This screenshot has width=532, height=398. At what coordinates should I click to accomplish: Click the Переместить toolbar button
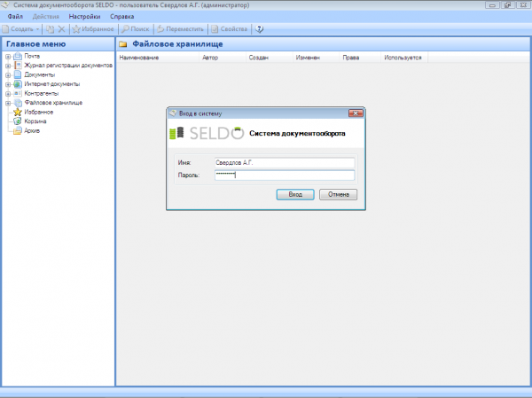click(x=181, y=29)
